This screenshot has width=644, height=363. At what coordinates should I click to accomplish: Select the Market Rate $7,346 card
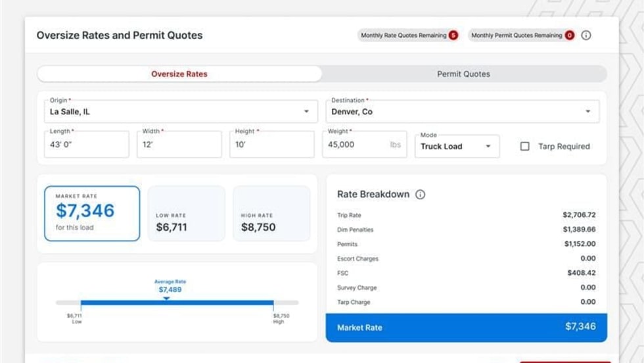[x=92, y=213]
